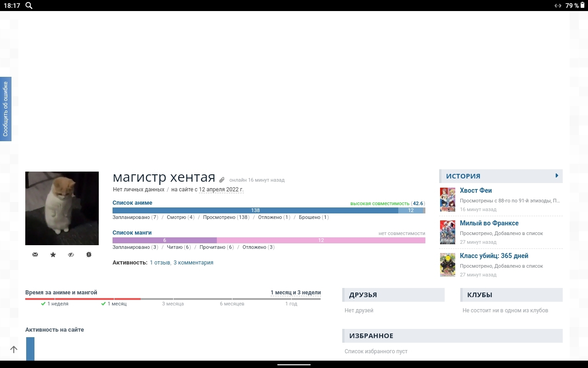Expand the 12 апреля 2022 registration date
Screen dimensions: 588x368
tap(221, 190)
